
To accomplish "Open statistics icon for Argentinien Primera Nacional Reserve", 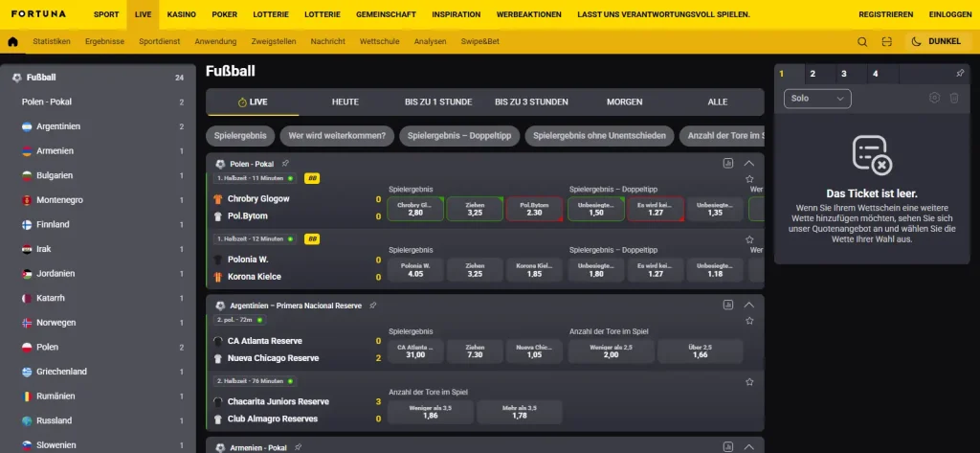I will 728,305.
